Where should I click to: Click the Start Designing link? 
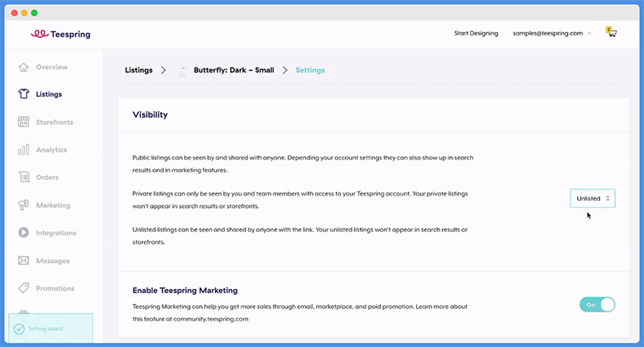pyautogui.click(x=476, y=33)
